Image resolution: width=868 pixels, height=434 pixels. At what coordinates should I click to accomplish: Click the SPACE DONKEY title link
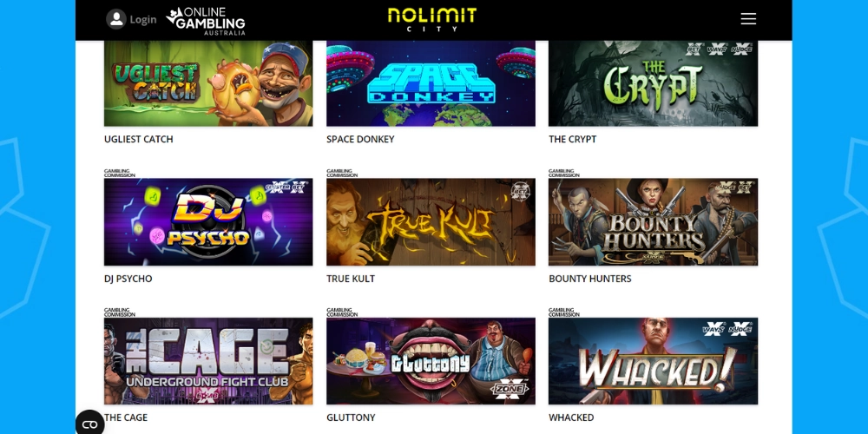[360, 140]
